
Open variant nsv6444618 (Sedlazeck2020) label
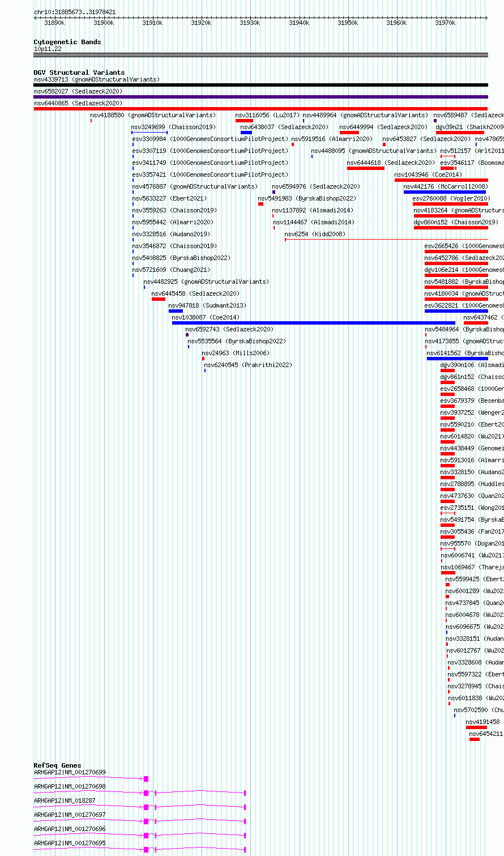pos(391,163)
